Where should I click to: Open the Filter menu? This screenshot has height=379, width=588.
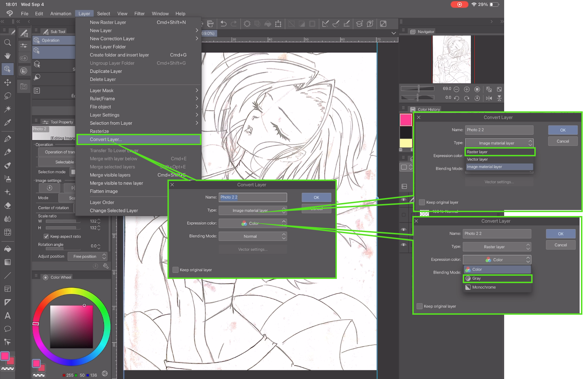point(139,14)
